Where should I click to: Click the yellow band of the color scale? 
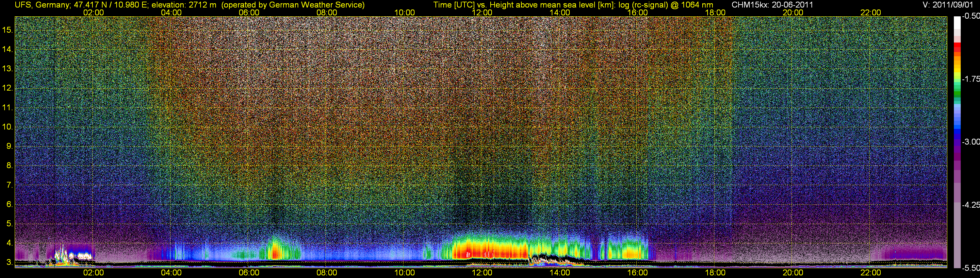pos(957,70)
